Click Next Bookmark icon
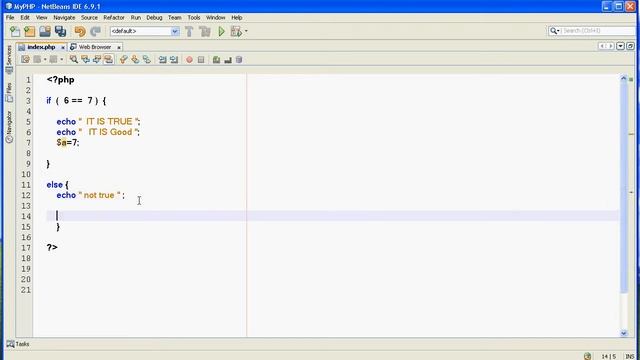 [x=135, y=60]
